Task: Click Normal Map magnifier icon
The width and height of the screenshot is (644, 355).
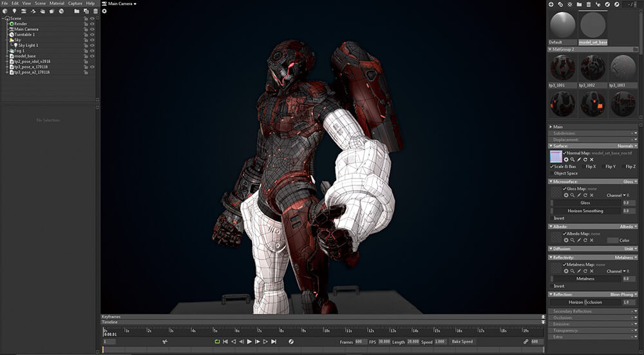Action: 573,159
